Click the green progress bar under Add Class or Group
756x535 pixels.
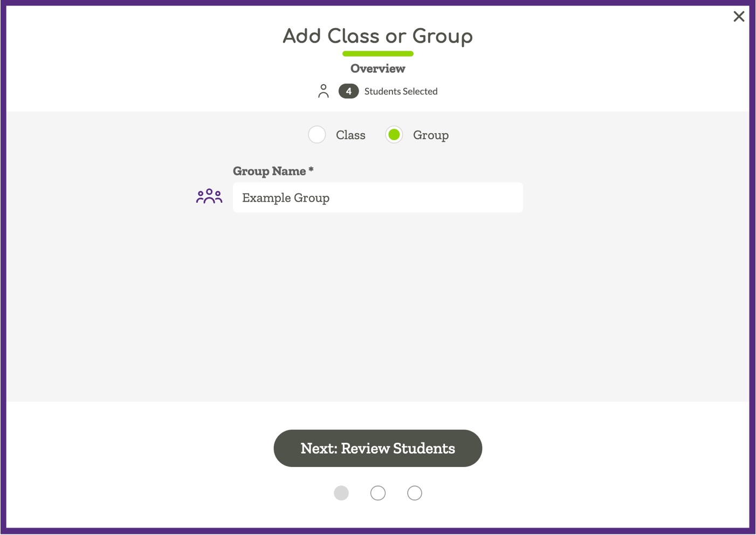(377, 53)
